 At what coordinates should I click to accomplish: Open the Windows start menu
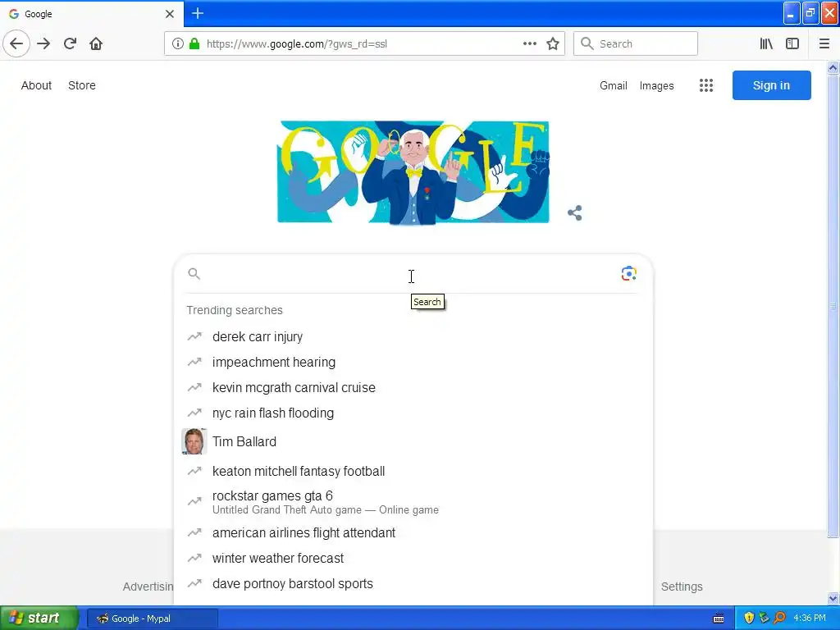tap(39, 619)
